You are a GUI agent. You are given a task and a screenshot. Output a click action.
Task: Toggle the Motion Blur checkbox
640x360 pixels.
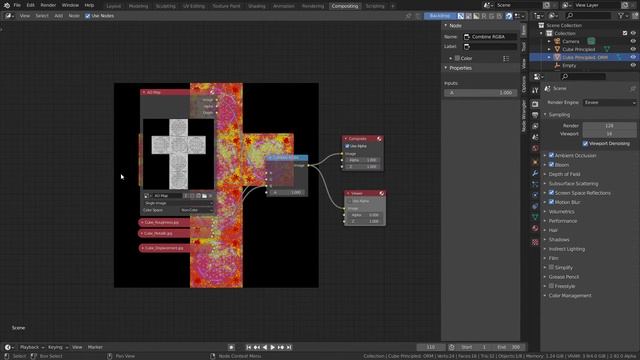pyautogui.click(x=551, y=202)
